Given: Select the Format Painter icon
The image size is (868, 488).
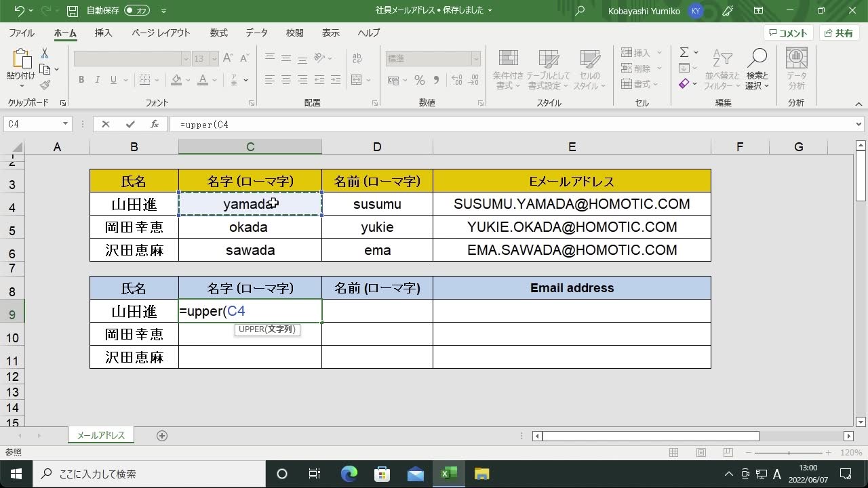Looking at the screenshot, I should [x=45, y=84].
